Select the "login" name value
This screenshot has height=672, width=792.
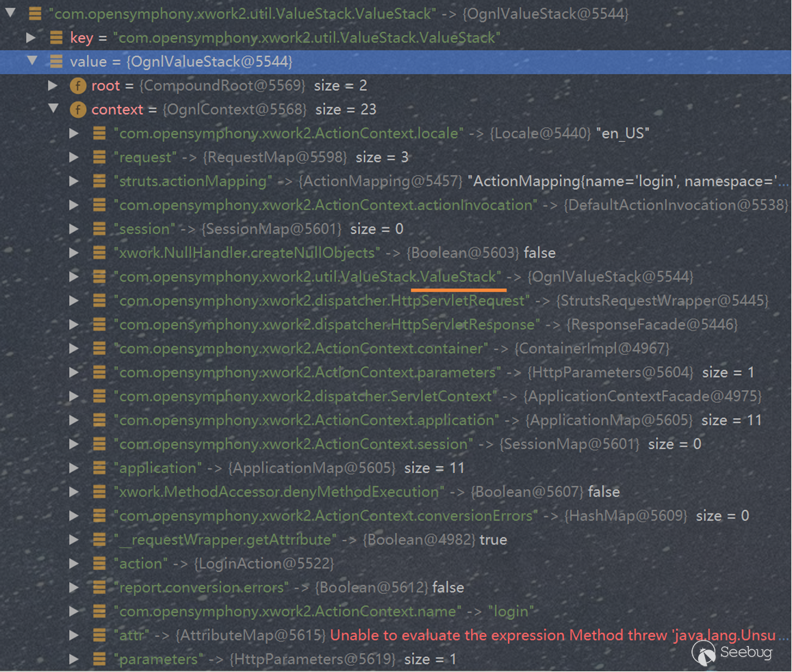(511, 611)
